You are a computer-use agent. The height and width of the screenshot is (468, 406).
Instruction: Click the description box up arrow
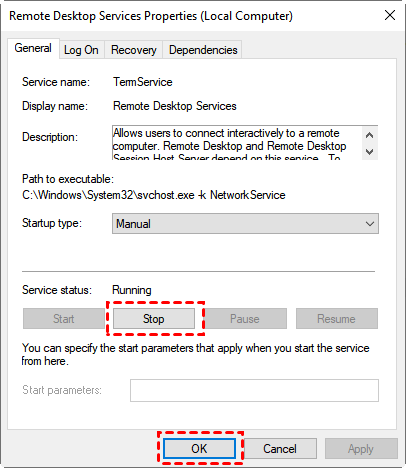pos(369,135)
